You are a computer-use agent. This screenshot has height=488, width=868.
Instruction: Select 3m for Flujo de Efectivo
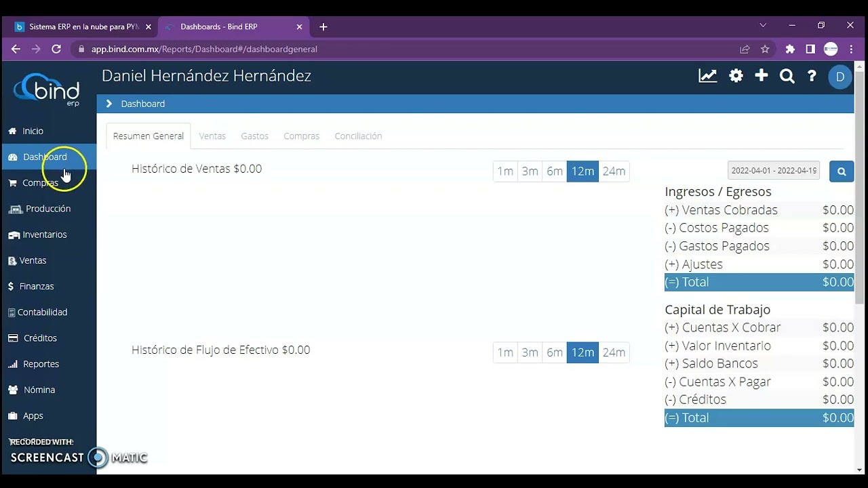tap(530, 352)
